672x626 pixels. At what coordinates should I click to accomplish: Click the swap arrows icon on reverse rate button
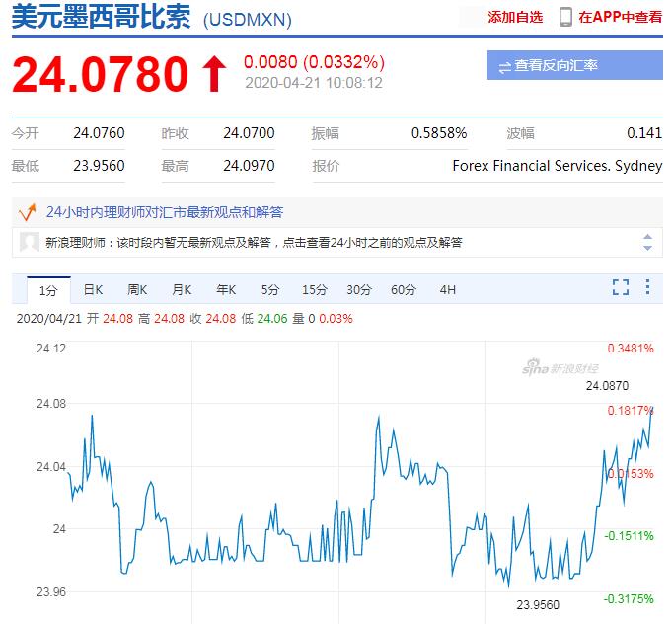504,66
